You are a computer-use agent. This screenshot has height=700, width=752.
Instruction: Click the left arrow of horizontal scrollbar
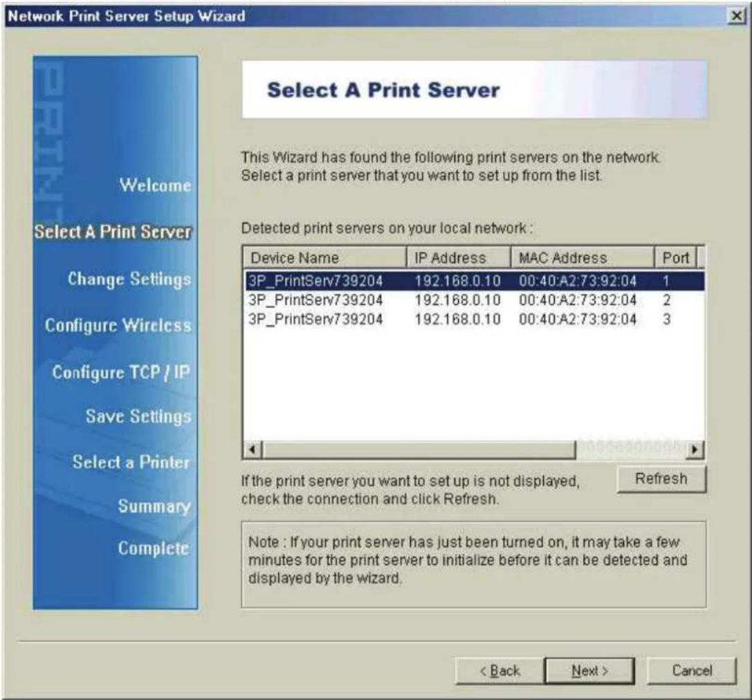pyautogui.click(x=253, y=450)
